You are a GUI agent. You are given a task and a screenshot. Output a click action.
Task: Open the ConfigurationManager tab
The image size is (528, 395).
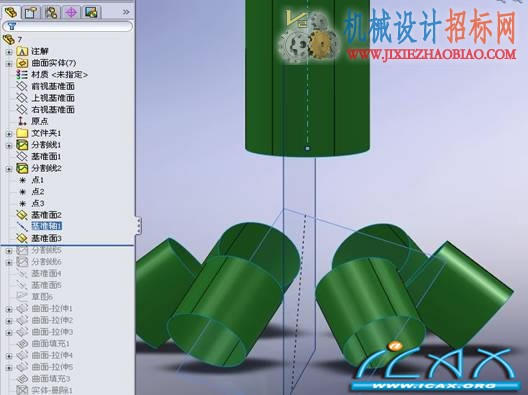click(51, 12)
